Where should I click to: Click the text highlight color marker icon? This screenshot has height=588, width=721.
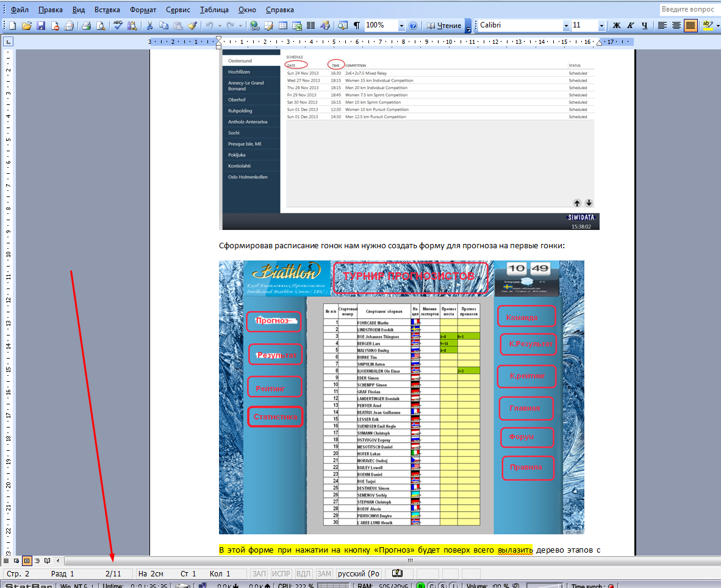[708, 26]
